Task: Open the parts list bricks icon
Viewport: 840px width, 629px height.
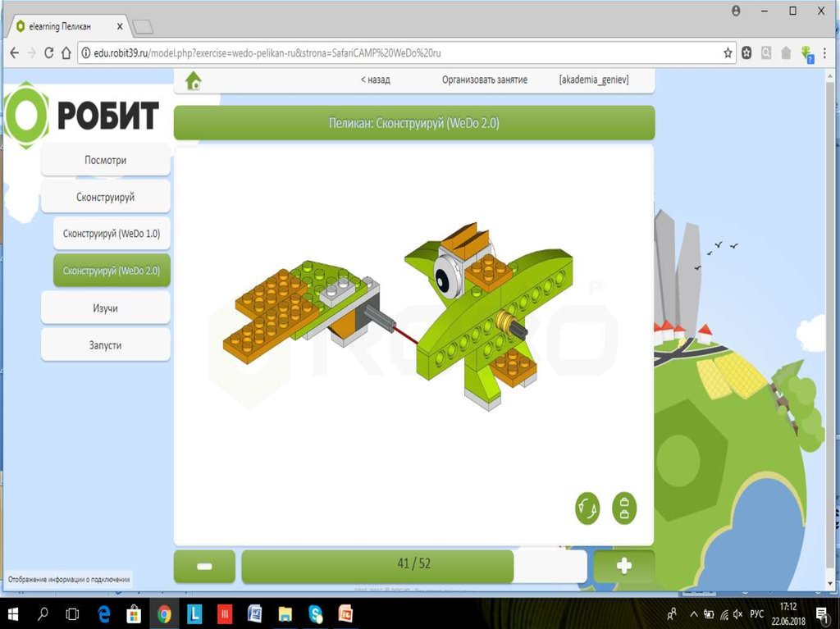Action: [x=624, y=508]
